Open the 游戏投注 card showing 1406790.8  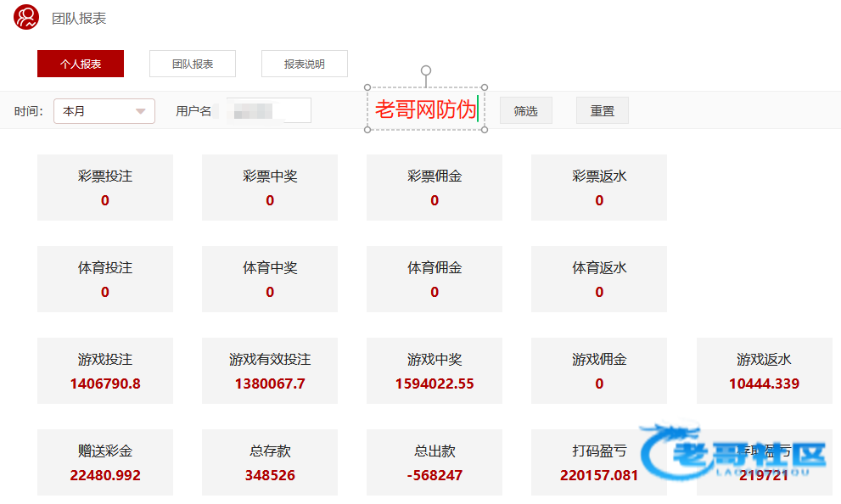click(105, 371)
